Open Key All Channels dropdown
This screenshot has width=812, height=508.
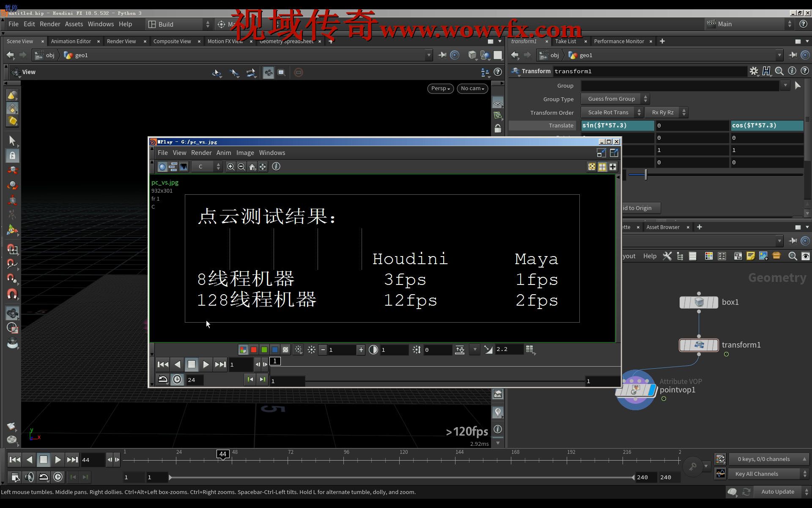click(x=768, y=474)
